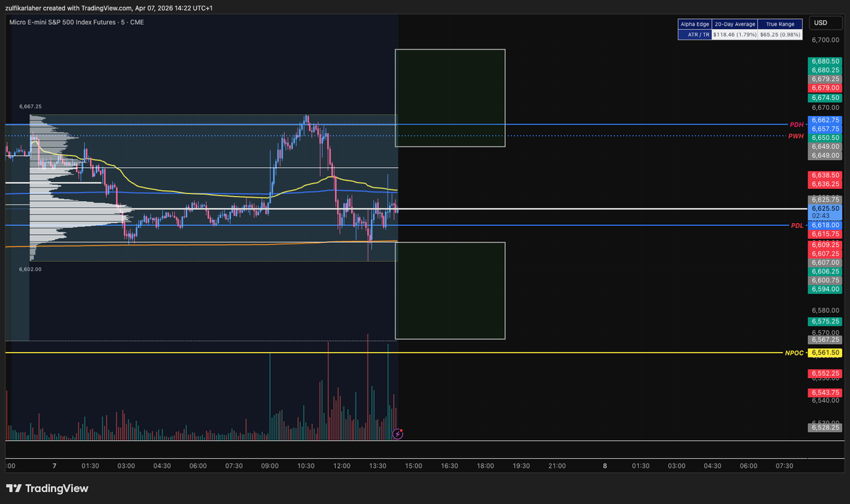Click the red 6,552.25 price tag
The height and width of the screenshot is (504, 850).
click(825, 373)
